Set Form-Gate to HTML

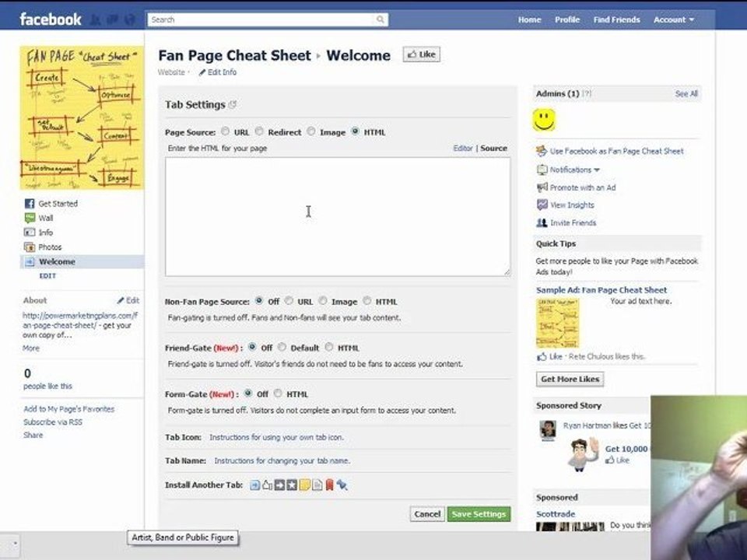(278, 393)
